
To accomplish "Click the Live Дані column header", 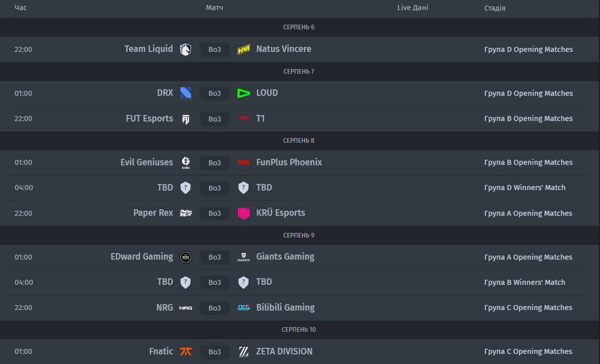I will pyautogui.click(x=412, y=8).
